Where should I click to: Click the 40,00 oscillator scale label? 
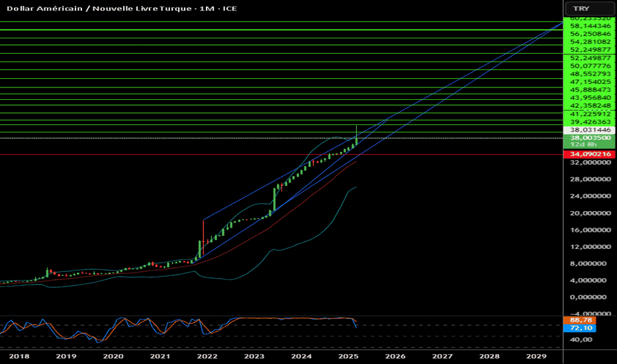pos(581,340)
